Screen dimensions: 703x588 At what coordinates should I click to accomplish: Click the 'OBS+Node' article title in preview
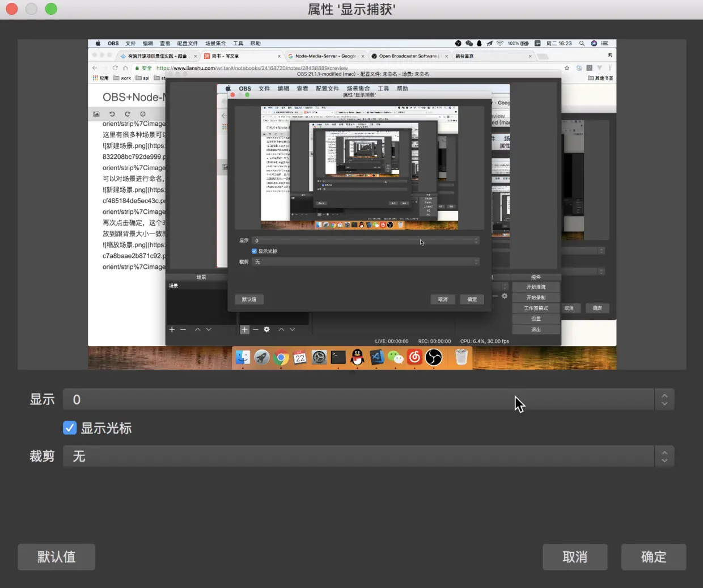click(x=133, y=98)
